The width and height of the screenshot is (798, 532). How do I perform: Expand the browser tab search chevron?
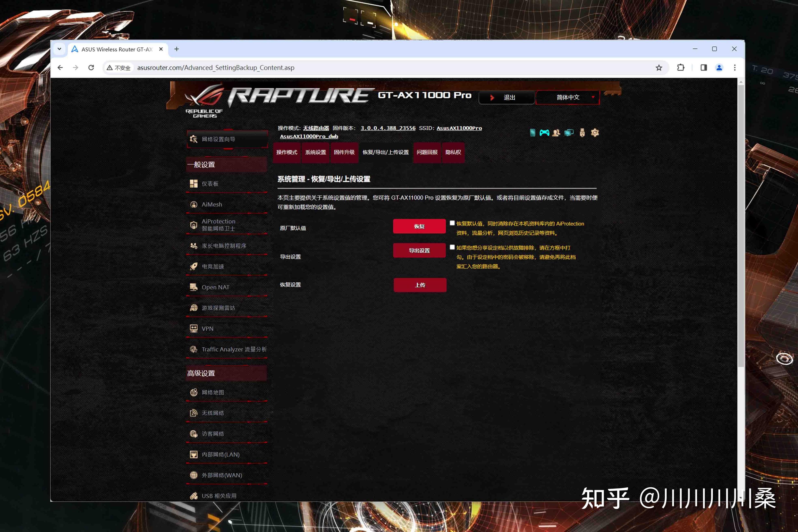(59, 49)
